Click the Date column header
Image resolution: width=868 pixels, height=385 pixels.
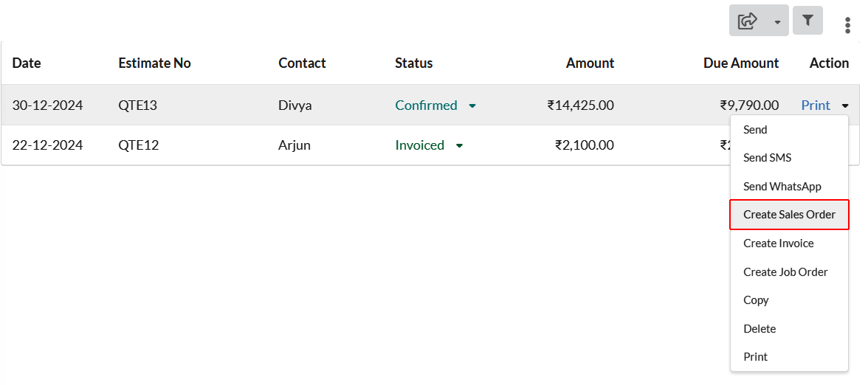point(27,63)
